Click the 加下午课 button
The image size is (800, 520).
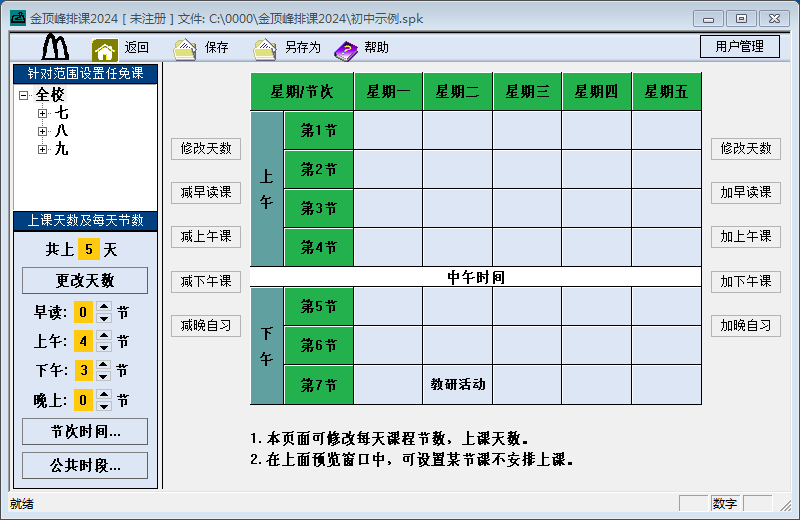[x=746, y=281]
